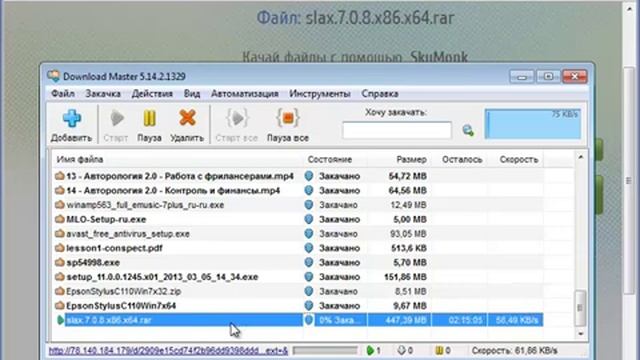Sort by the Скорость column header
Screen dimensions: 640x360
pyautogui.click(x=515, y=160)
